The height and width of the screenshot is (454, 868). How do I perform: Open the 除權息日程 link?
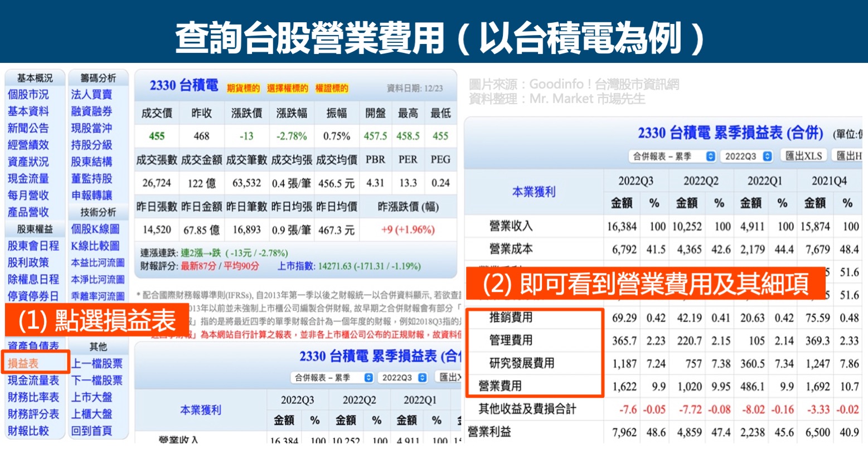coord(33,279)
